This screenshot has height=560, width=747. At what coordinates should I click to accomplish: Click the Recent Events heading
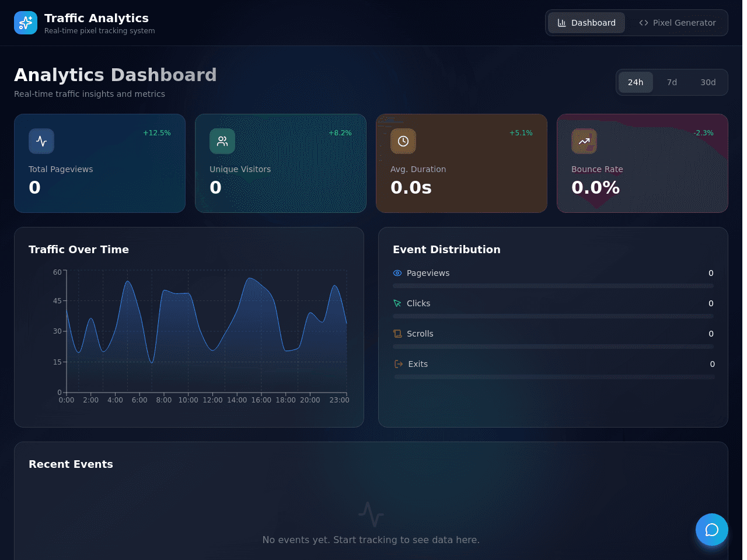coord(71,464)
